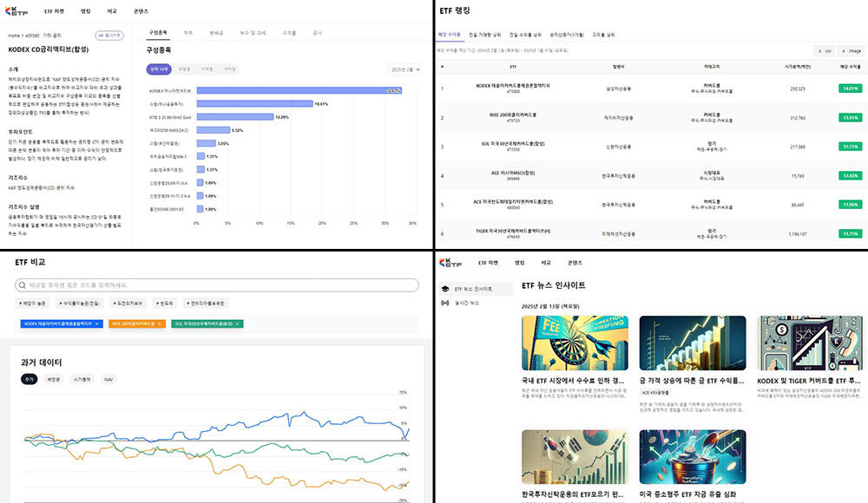868x503 pixels.
Task: Click the K-ETF logo in top-left panel
Action: click(18, 11)
